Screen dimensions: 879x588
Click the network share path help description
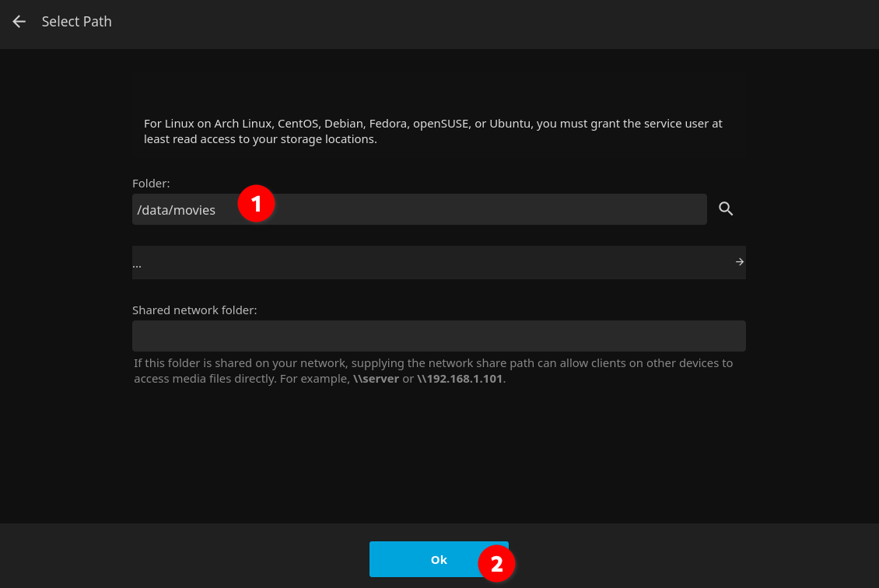[433, 370]
